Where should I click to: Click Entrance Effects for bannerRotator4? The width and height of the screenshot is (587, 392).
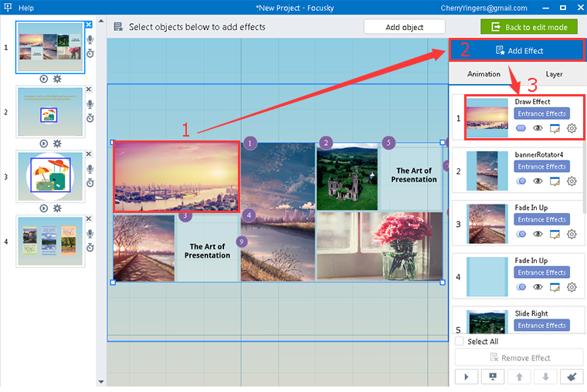coord(541,167)
